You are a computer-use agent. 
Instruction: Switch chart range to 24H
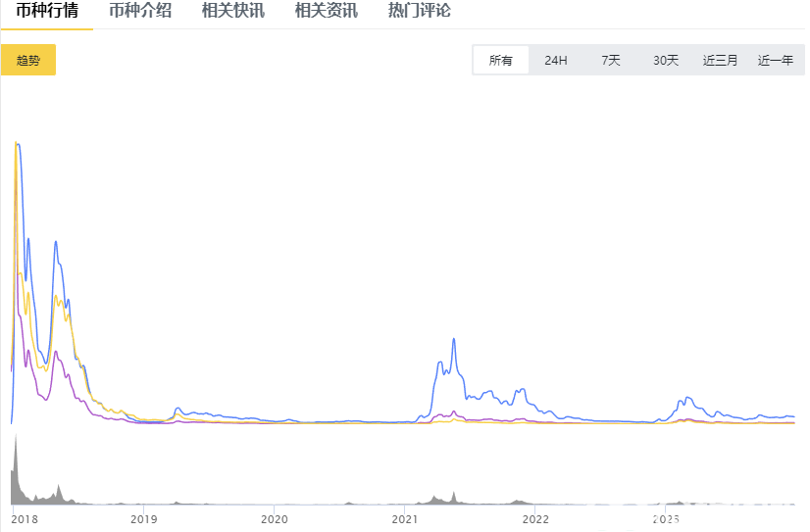(556, 60)
